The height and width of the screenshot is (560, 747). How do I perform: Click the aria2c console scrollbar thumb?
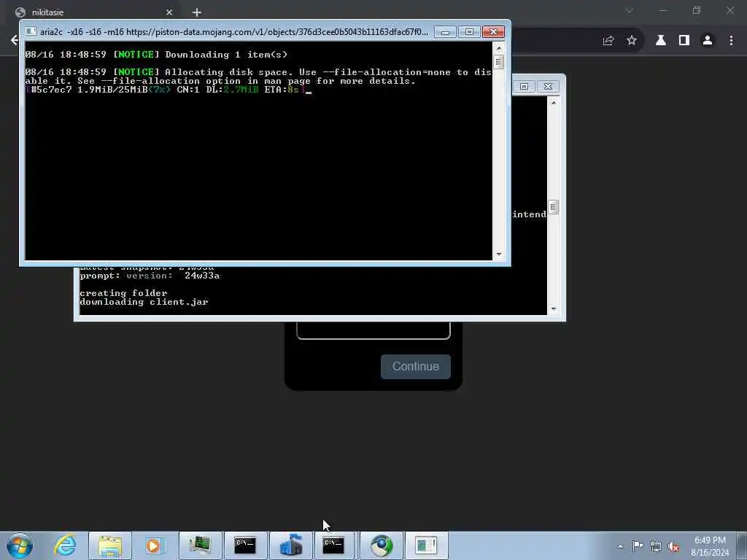pos(499,62)
